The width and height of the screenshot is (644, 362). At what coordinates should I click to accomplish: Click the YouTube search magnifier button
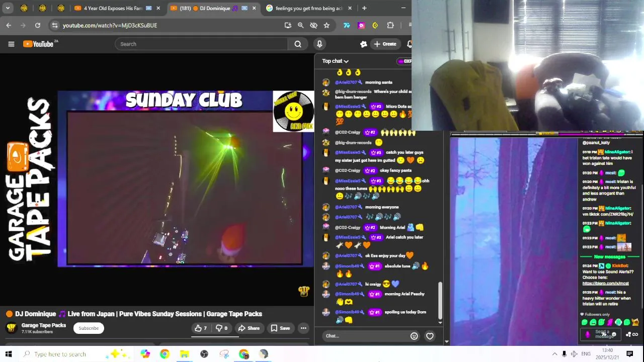(298, 44)
